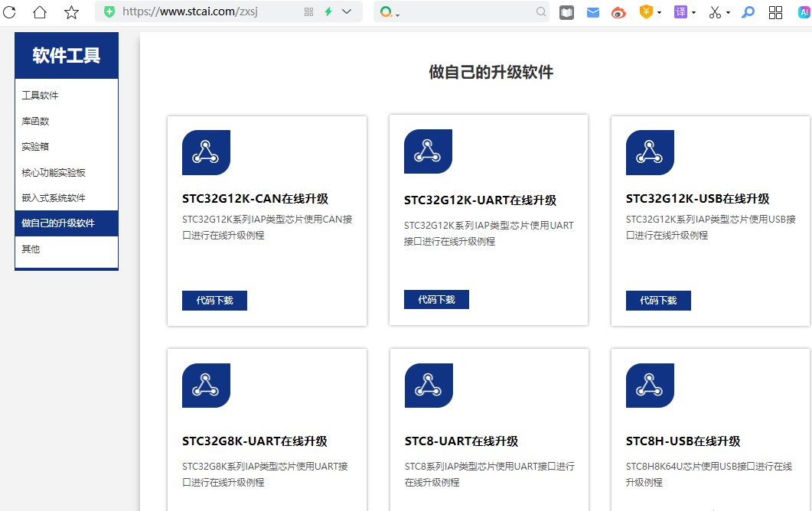This screenshot has width=812, height=511.
Task: Click 代码下载 for STC32G12K-CAN
Action: coord(214,301)
